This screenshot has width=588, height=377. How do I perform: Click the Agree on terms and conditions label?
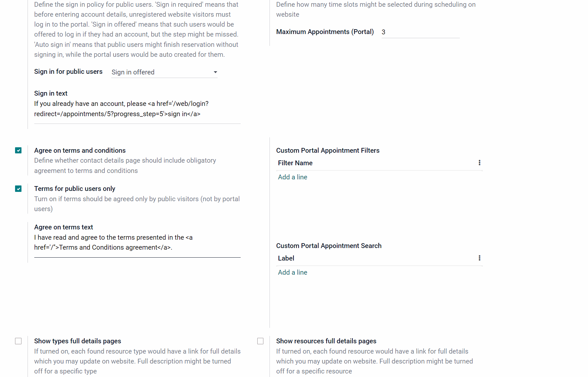tap(80, 150)
